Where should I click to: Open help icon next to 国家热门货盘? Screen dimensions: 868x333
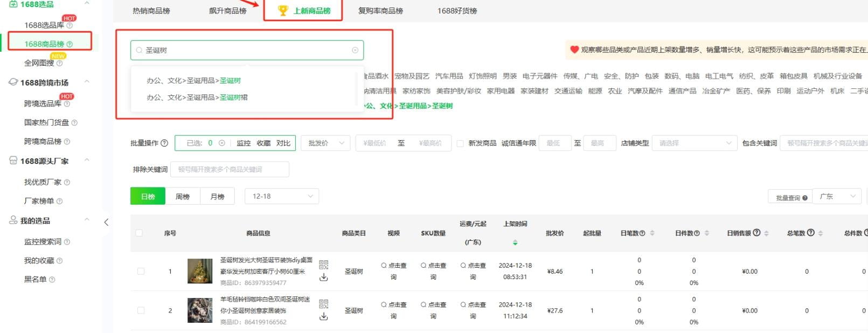pos(74,123)
